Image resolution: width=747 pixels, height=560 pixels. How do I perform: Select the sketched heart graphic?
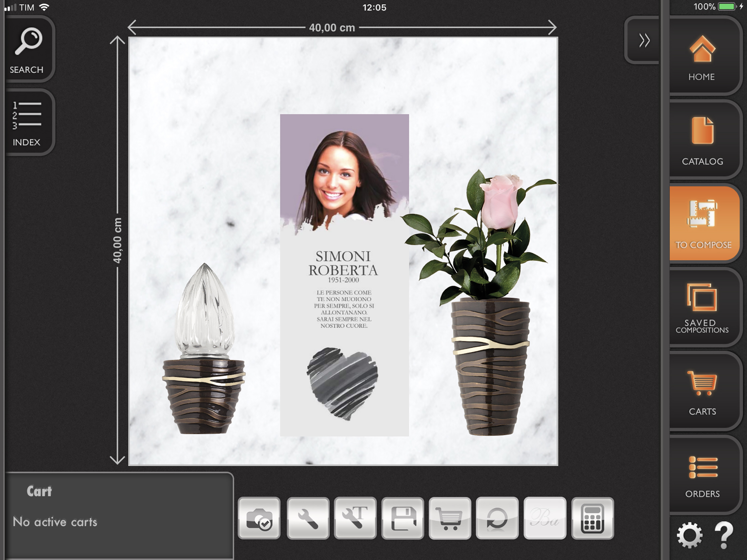(342, 384)
